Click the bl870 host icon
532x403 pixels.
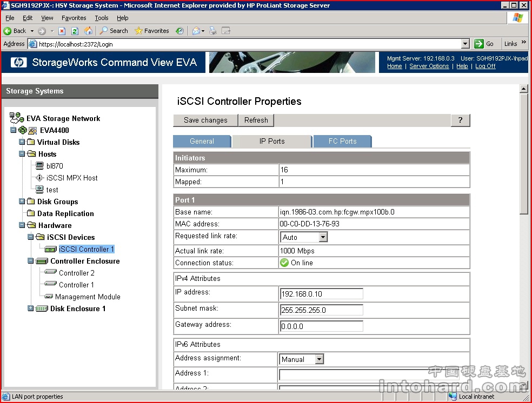(x=39, y=166)
